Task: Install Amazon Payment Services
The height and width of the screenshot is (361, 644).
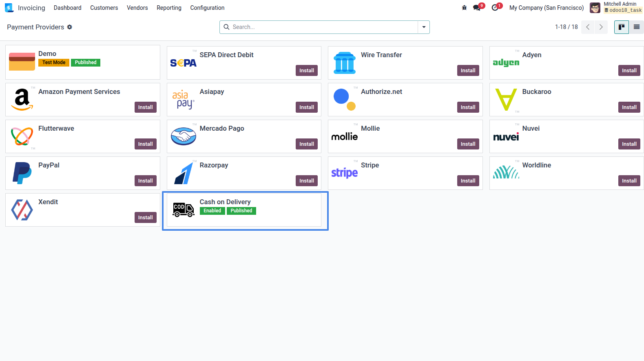Action: pos(145,107)
